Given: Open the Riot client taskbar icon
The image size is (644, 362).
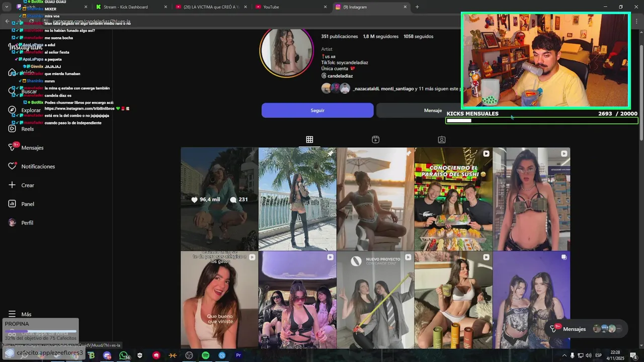Looking at the screenshot, I should (x=156, y=355).
